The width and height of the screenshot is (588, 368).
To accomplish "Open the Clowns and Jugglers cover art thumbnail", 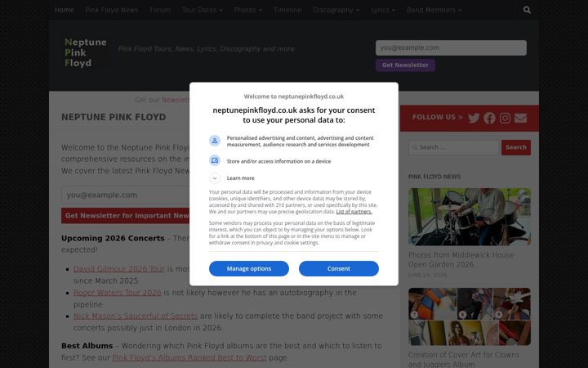I will [470, 316].
